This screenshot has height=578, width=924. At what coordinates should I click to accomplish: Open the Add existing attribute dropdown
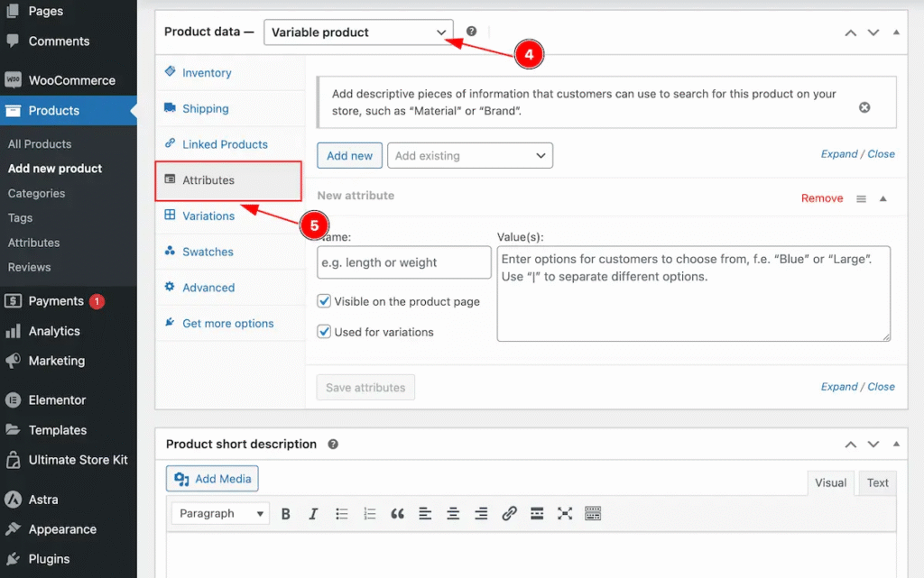(469, 156)
